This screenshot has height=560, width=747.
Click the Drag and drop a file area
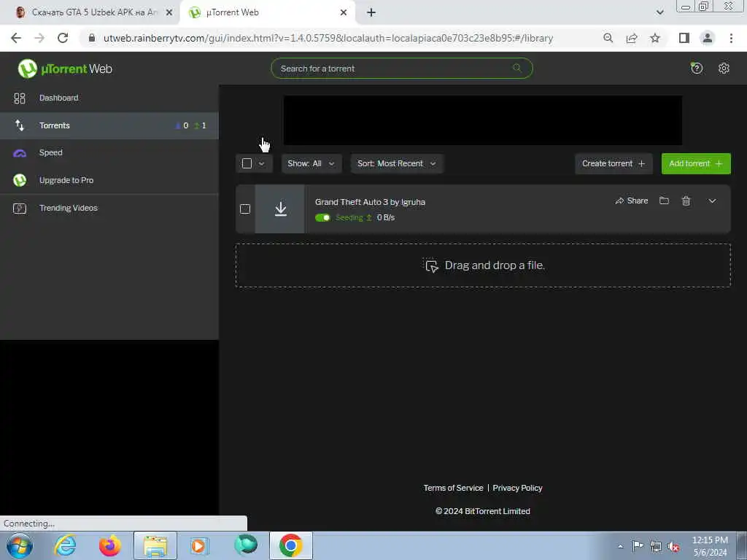point(483,265)
